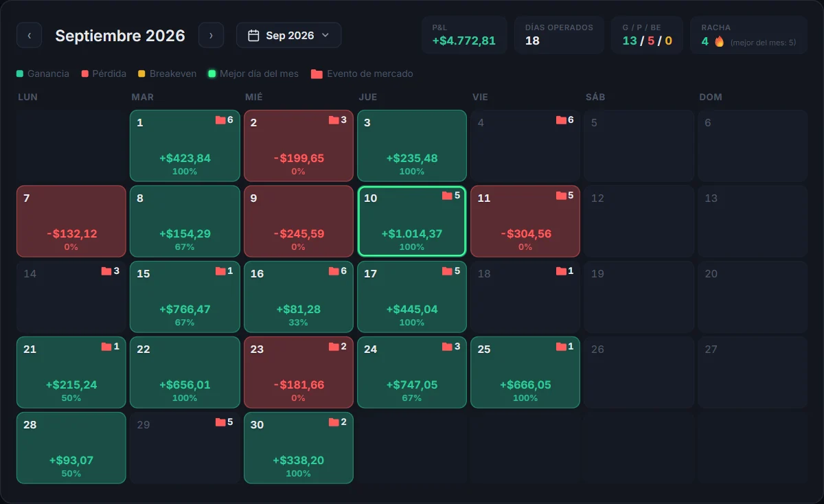Open the Sep 2026 month picker
Screen dimensions: 824x504
[288, 35]
